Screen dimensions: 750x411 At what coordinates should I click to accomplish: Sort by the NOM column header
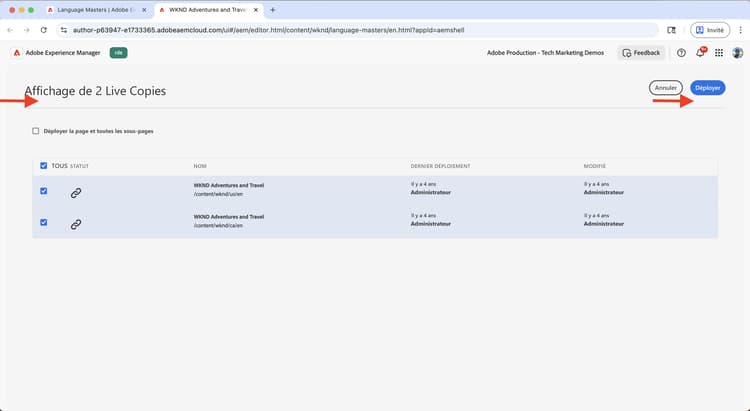[200, 166]
